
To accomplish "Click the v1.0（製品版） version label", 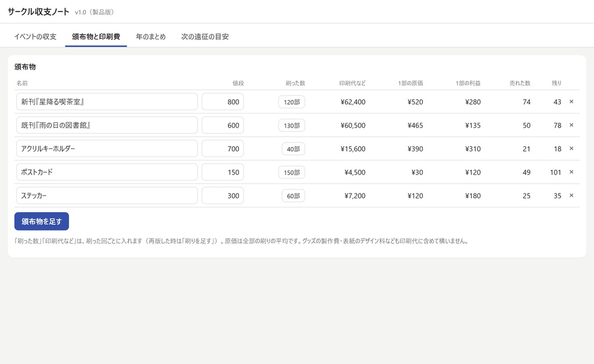I will pyautogui.click(x=95, y=12).
